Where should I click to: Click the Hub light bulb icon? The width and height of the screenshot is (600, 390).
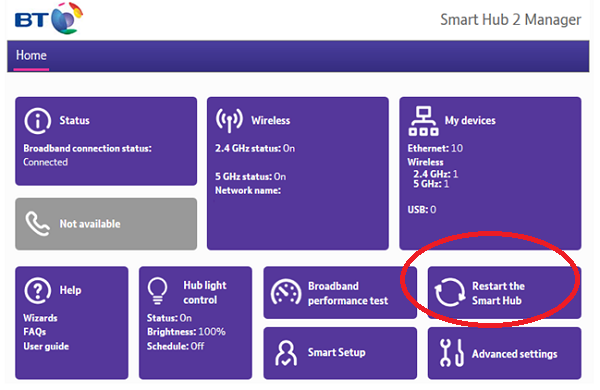pyautogui.click(x=157, y=291)
